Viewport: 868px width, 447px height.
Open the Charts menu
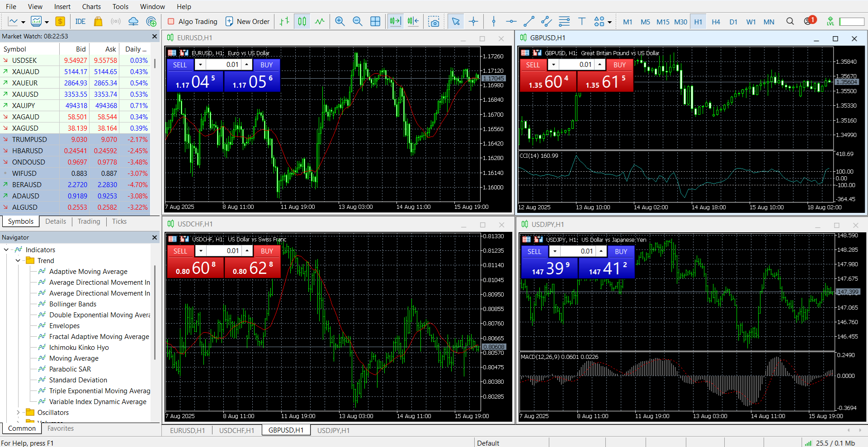click(91, 6)
